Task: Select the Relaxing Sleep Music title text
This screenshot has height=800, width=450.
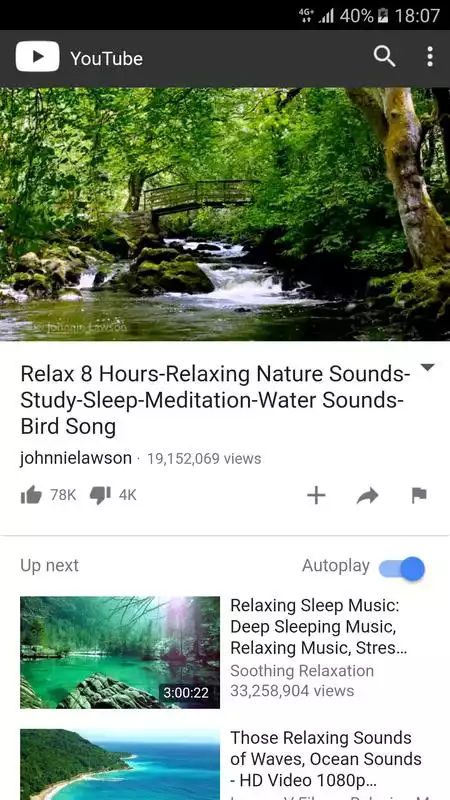Action: (x=315, y=627)
